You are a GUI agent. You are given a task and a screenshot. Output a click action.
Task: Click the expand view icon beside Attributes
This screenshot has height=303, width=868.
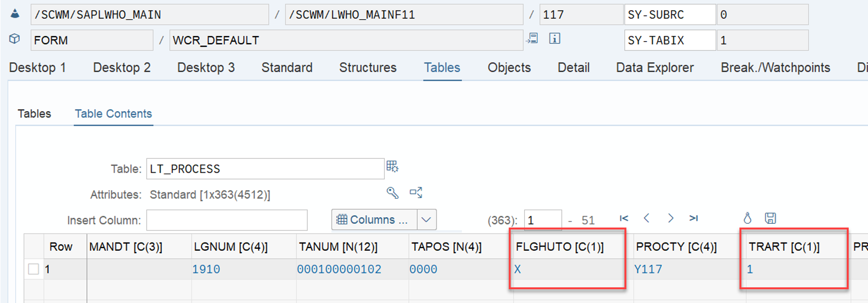click(416, 193)
